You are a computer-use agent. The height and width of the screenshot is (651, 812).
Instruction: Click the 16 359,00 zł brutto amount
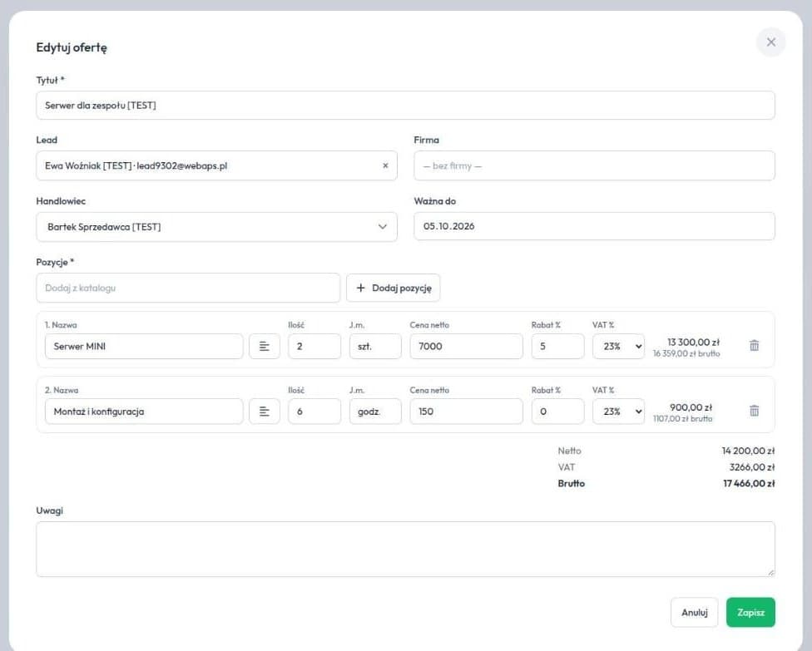(686, 353)
